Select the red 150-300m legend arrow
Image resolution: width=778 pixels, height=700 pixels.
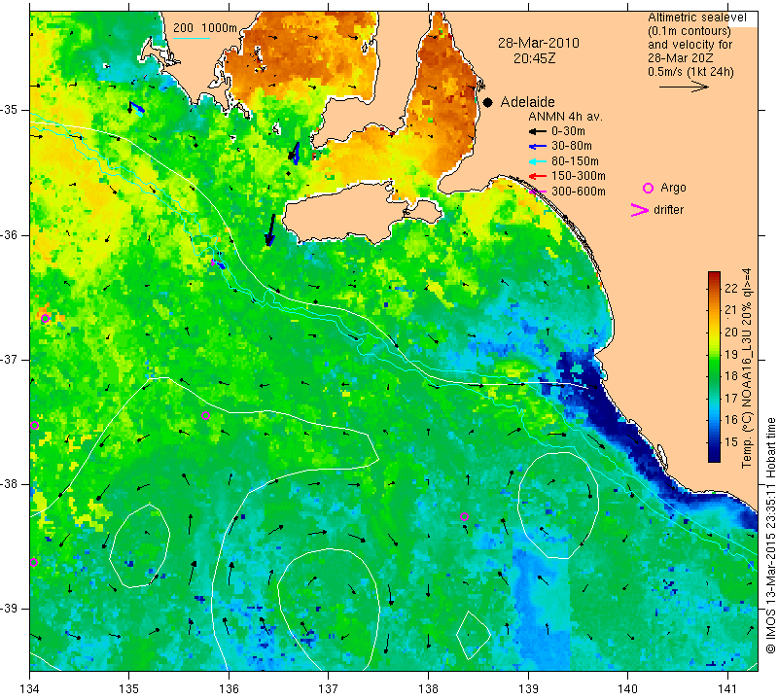[x=537, y=176]
